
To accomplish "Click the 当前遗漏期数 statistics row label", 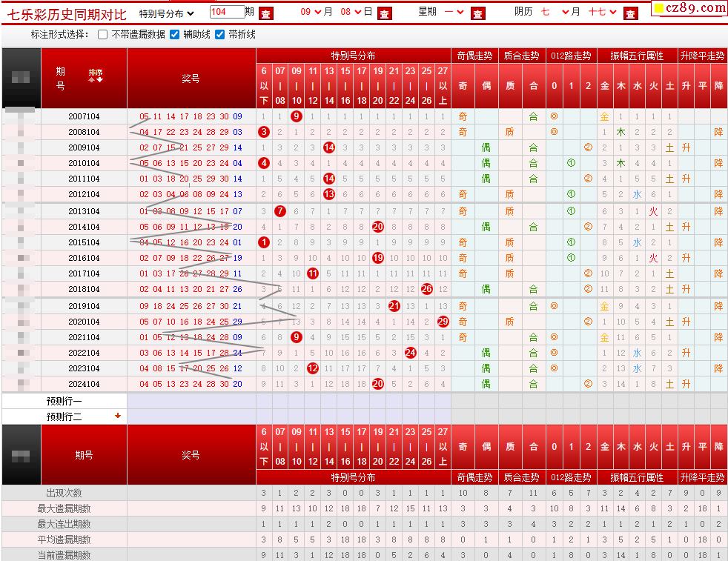I will pos(64,555).
